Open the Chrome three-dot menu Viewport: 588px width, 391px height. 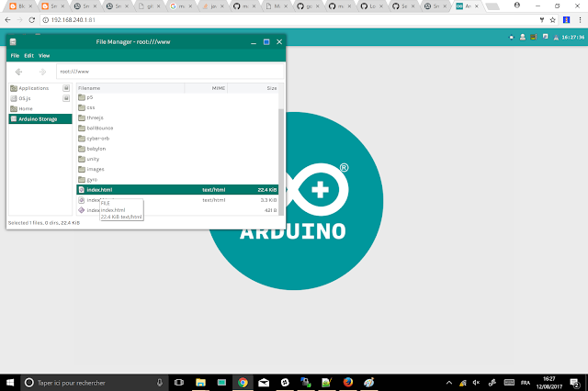[x=580, y=20]
